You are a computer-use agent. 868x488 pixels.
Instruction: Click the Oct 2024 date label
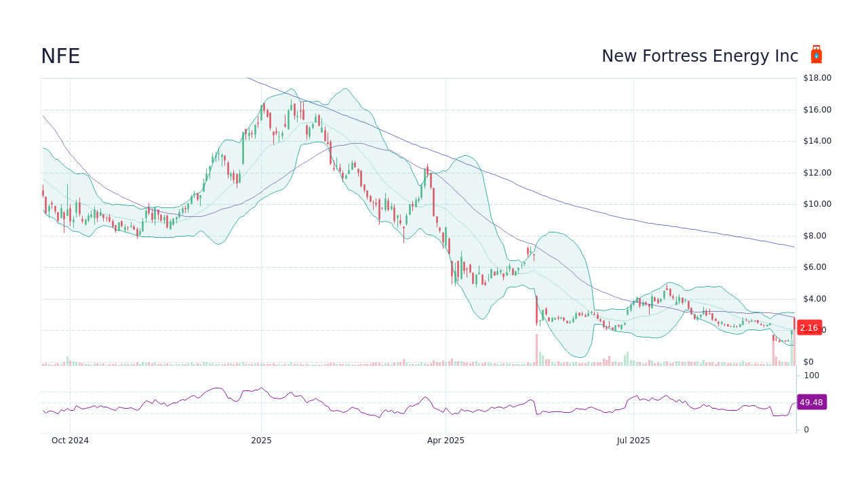tap(71, 441)
